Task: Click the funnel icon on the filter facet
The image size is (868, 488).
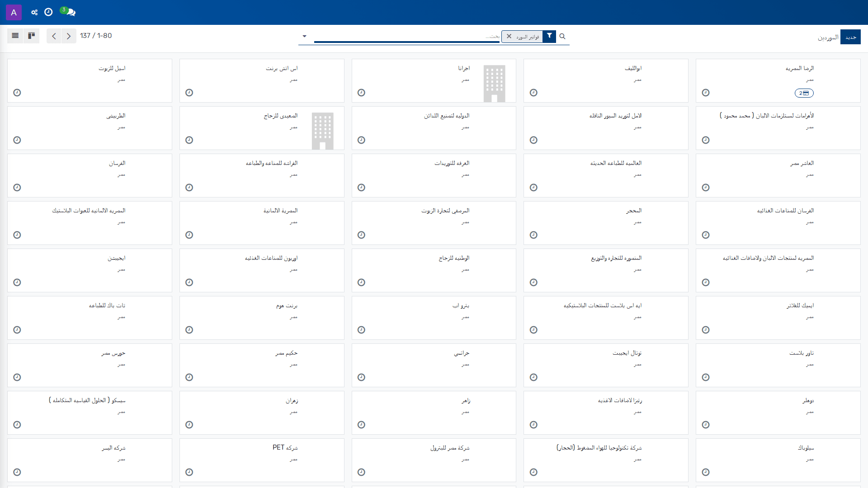Action: pyautogui.click(x=549, y=36)
